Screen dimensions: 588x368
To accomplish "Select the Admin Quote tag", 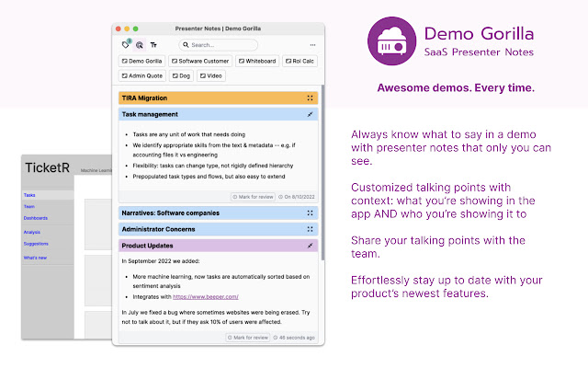I will (x=142, y=75).
